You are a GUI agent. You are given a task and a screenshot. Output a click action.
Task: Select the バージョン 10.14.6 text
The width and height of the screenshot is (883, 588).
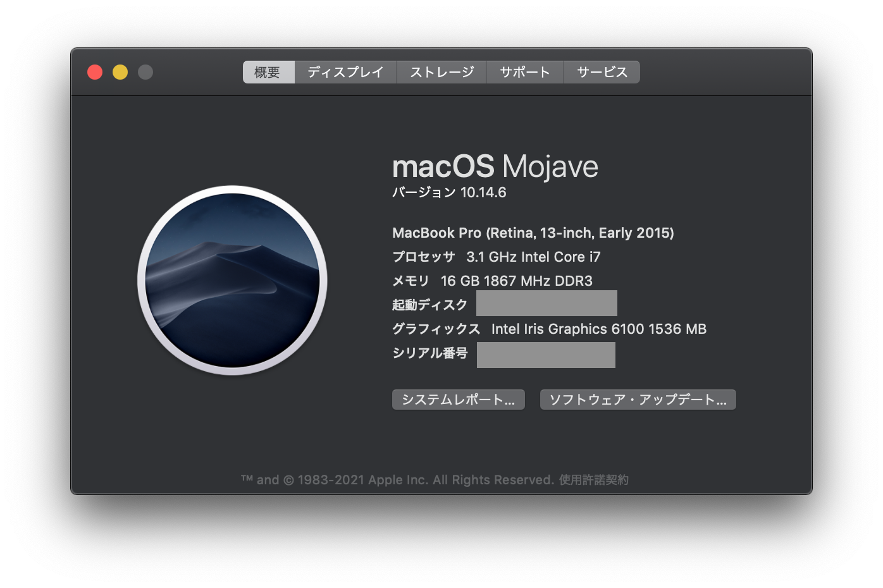[x=449, y=192]
